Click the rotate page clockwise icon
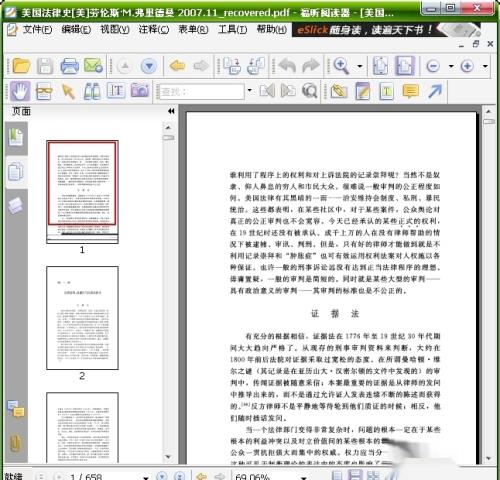Viewport: 500px width, 480px height. tap(232, 66)
